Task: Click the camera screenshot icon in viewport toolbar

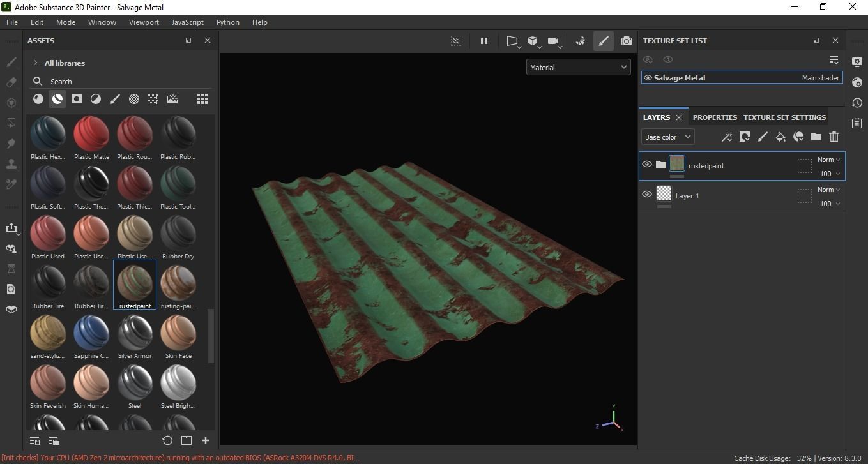Action: coord(627,41)
